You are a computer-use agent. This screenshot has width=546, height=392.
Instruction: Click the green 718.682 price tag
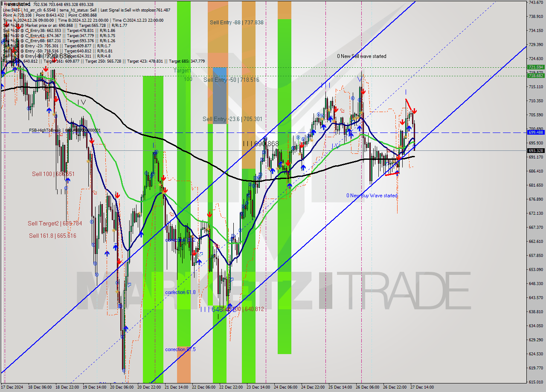(536, 75)
